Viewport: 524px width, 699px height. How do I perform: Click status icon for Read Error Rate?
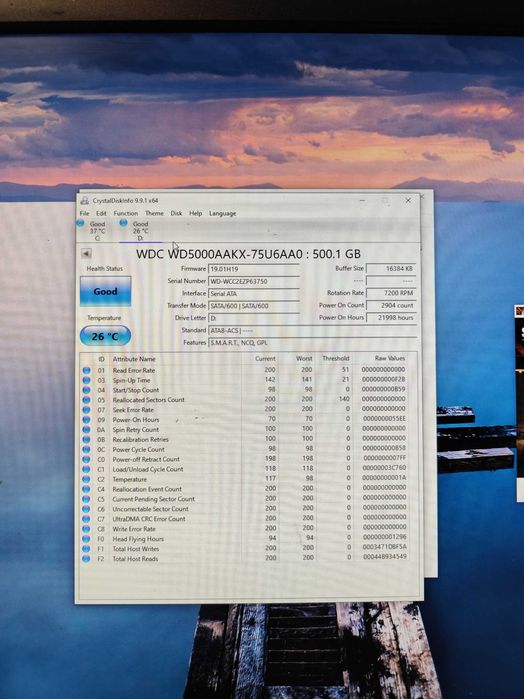(x=87, y=370)
